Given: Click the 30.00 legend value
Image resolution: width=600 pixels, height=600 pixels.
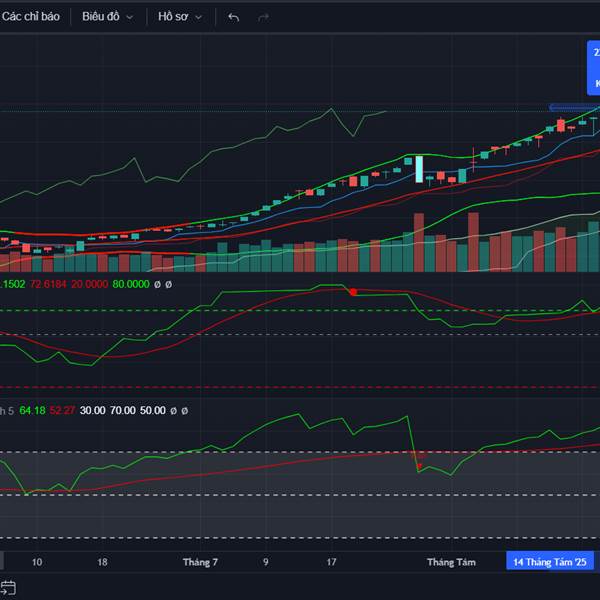Looking at the screenshot, I should tap(93, 411).
